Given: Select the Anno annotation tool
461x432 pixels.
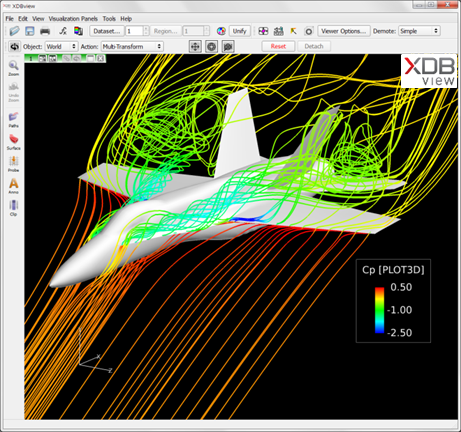Looking at the screenshot, I should [x=14, y=186].
